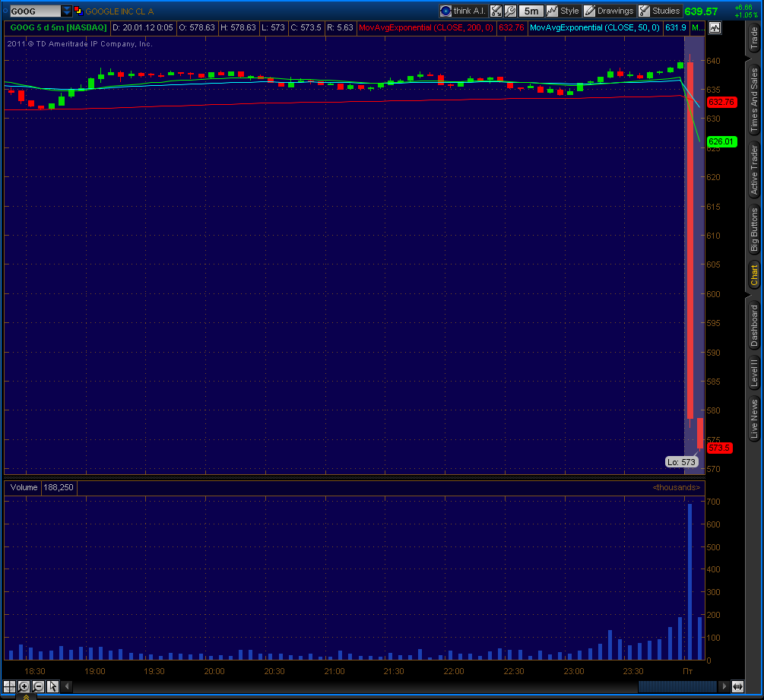This screenshot has width=764, height=700.
Task: Click the color-link squares icon beside the symbol
Action: 78,11
